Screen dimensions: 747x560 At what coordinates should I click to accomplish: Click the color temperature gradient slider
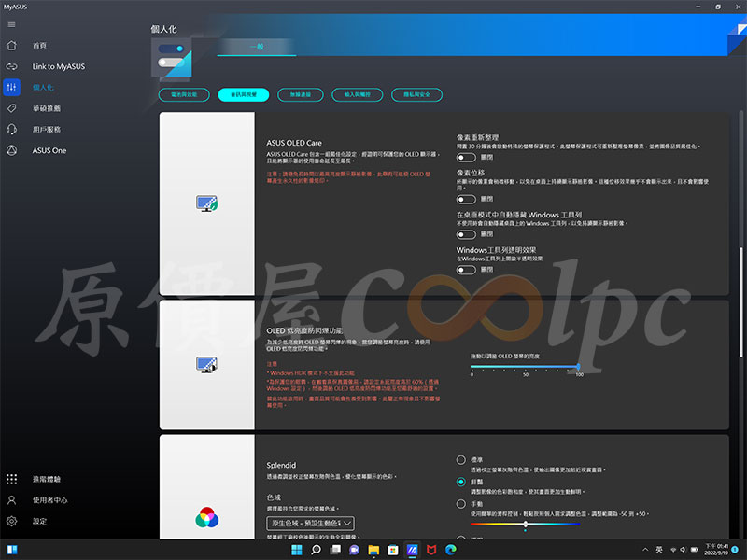pos(525,524)
